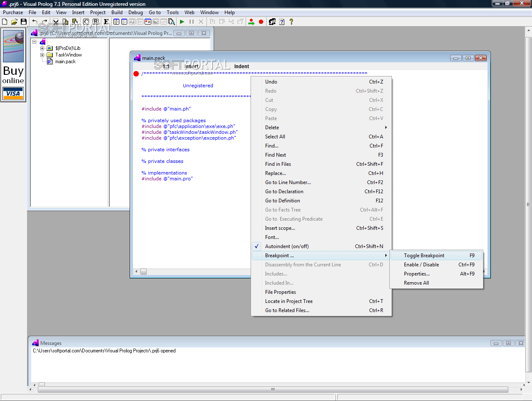Screen dimensions: 532x401
Task: Choose Locate in Project Tree
Action: (x=322, y=301)
